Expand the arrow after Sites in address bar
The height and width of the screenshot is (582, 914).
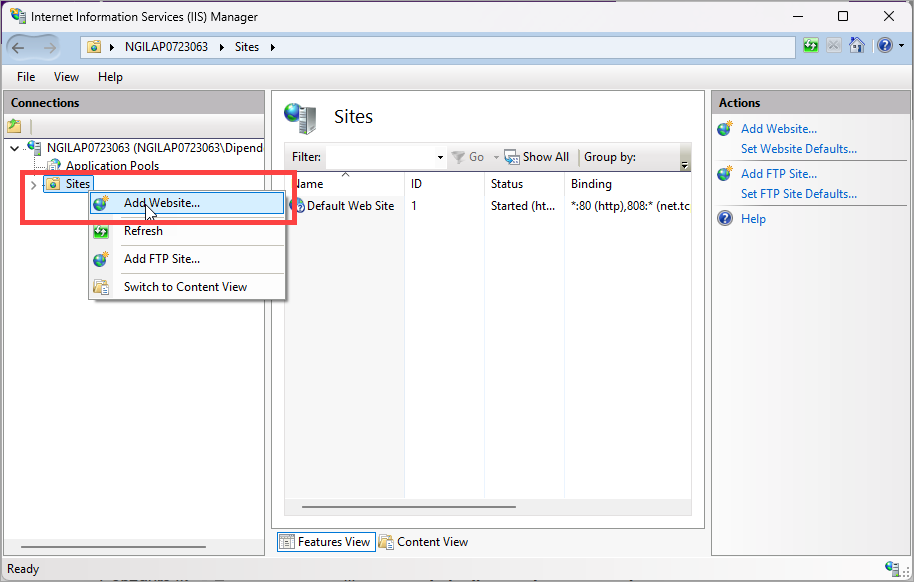coord(272,47)
